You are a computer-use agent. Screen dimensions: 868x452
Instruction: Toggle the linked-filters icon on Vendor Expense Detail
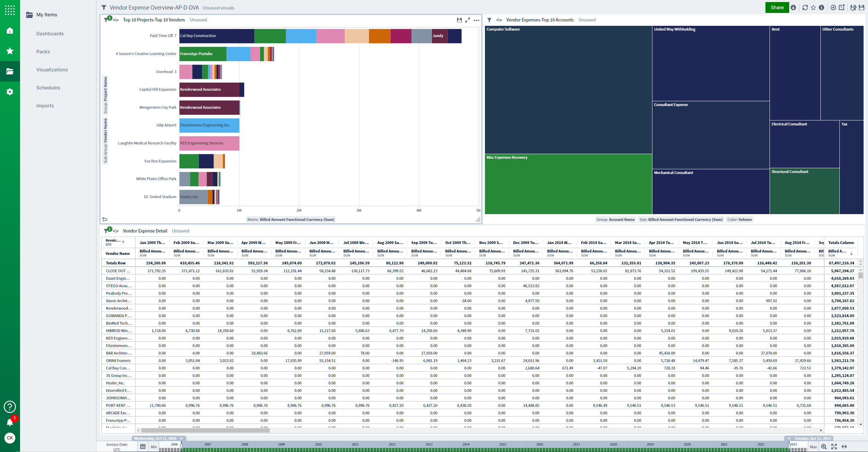tap(116, 231)
